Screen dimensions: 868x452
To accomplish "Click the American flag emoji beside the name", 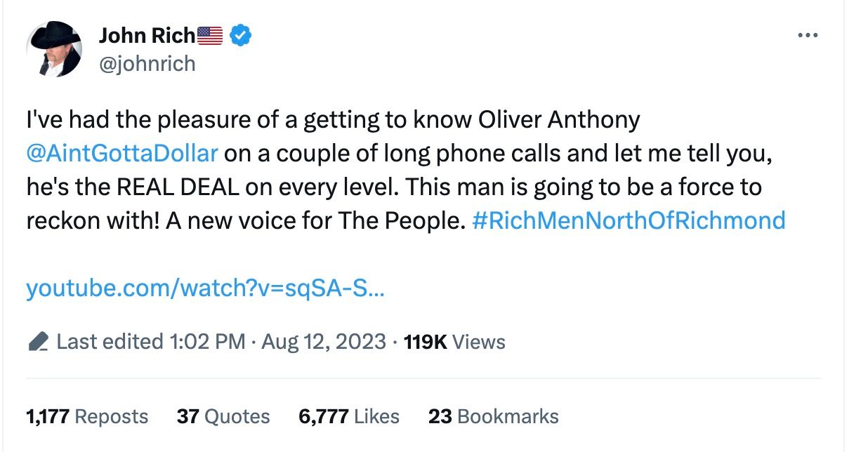I will tap(210, 34).
